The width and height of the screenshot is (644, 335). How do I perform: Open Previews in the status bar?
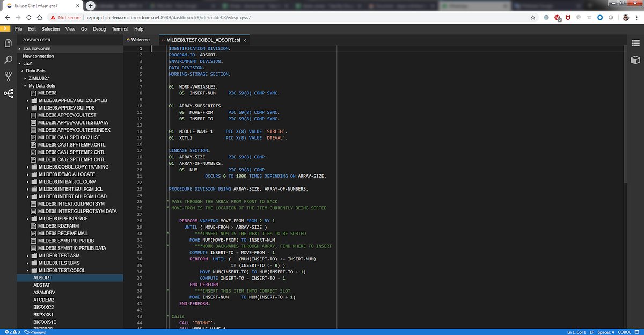[35, 332]
